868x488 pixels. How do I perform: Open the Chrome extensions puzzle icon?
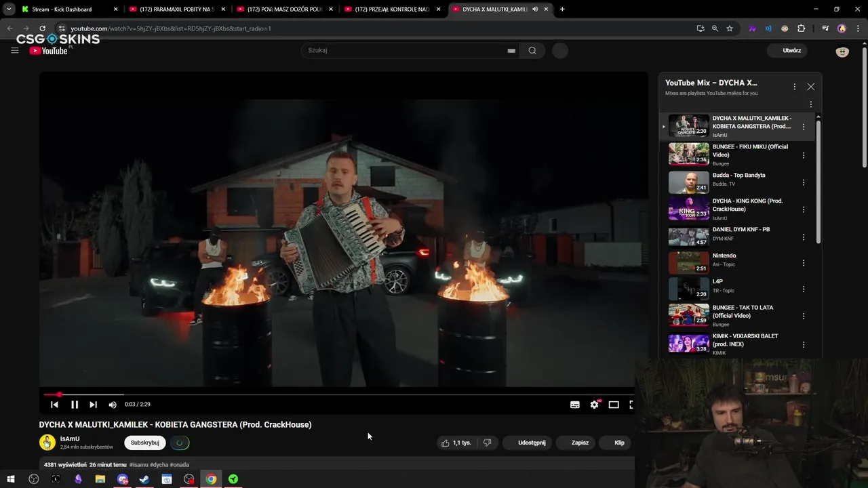pos(802,28)
